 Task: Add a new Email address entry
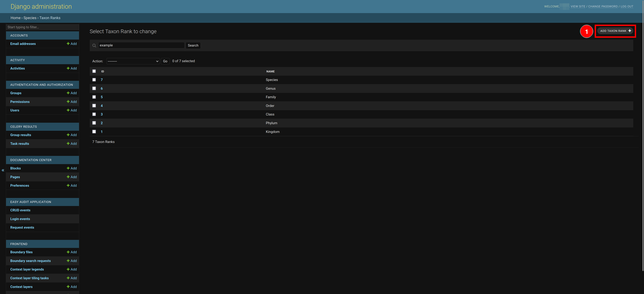[x=72, y=44]
